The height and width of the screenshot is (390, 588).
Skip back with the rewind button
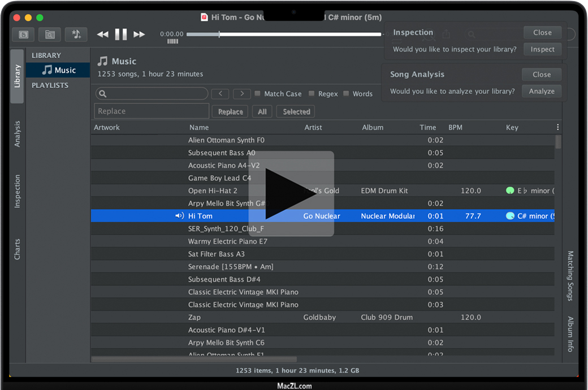(x=102, y=34)
